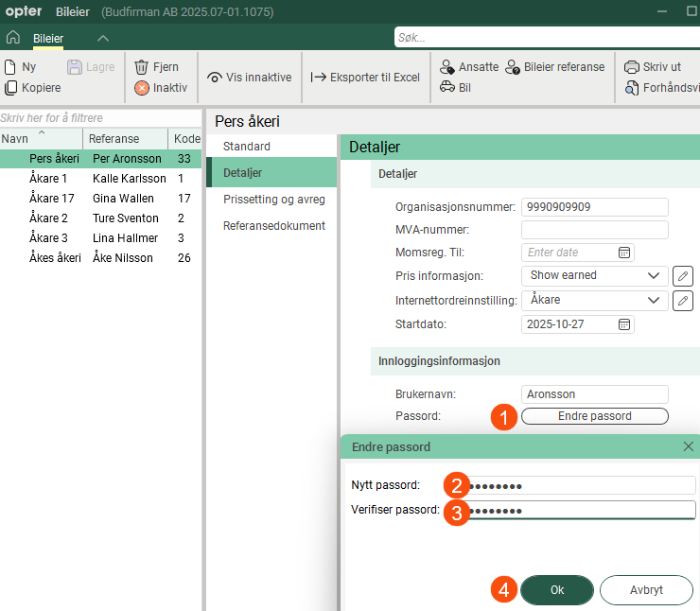Click the Avbryt button
Viewport: 700px width, 611px height.
[646, 589]
